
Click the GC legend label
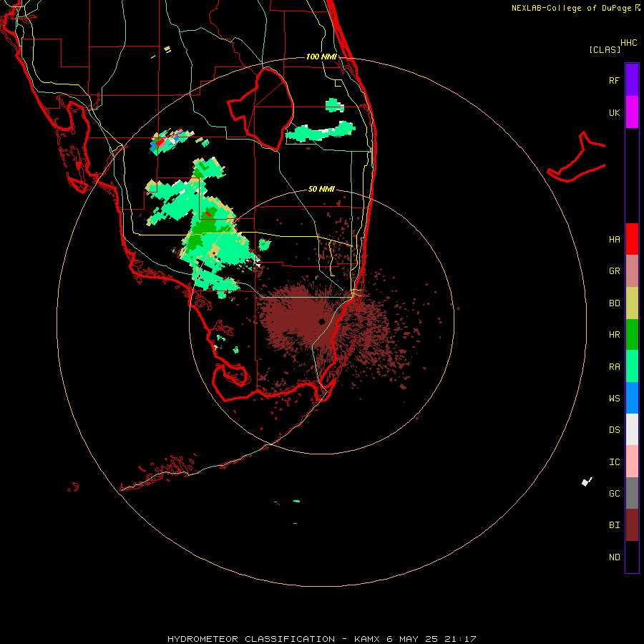click(614, 494)
